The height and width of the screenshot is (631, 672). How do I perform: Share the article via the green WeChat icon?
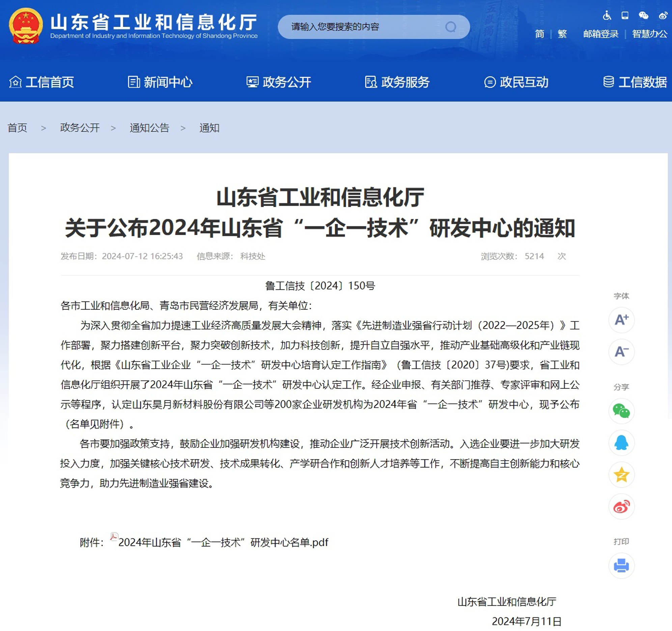(621, 411)
